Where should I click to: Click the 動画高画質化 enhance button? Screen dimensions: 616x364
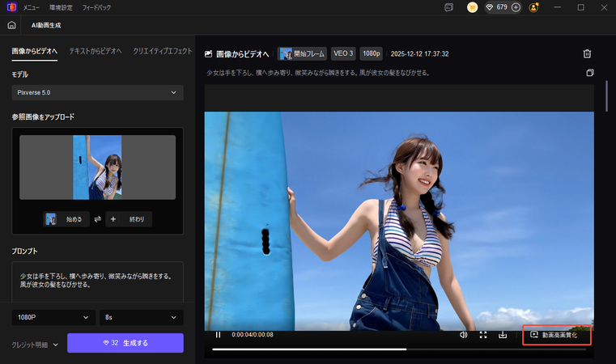coord(556,335)
